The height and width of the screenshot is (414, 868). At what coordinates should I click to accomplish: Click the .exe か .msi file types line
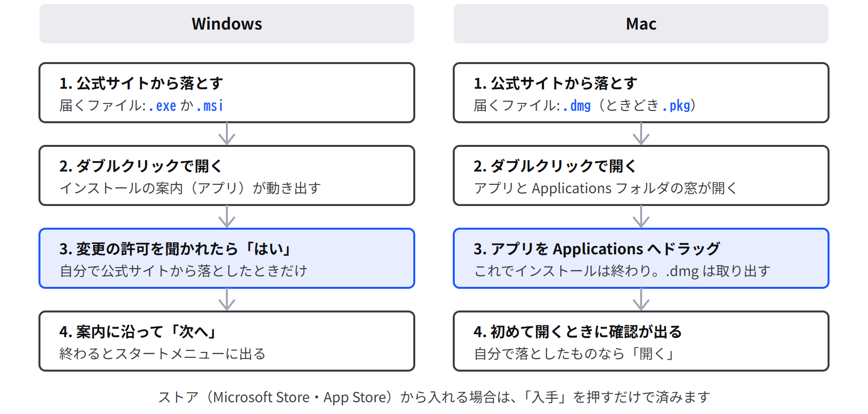(x=142, y=105)
